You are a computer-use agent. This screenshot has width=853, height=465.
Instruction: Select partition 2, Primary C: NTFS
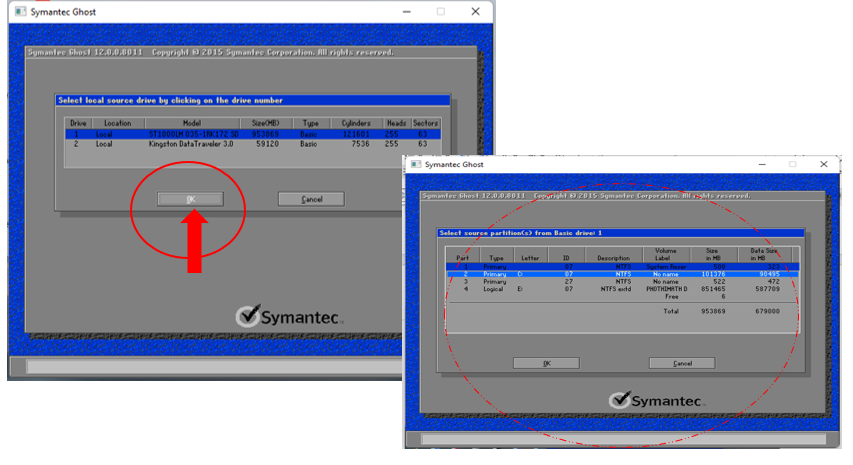618,273
